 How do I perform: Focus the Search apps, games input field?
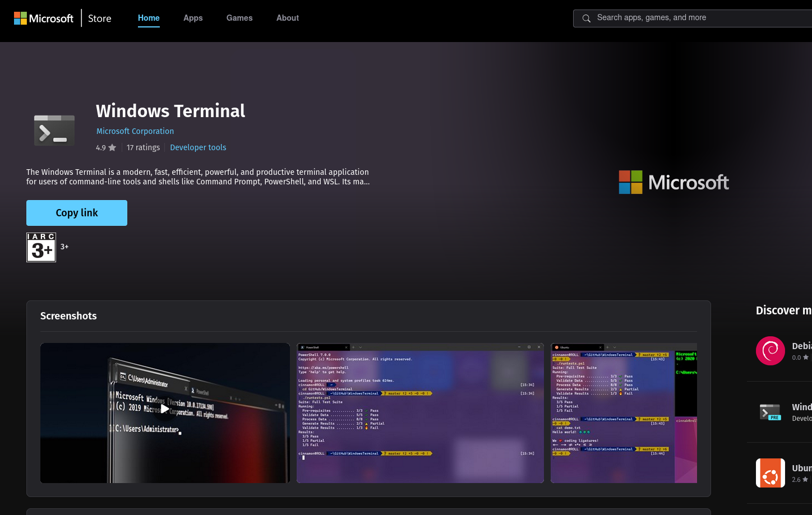693,18
